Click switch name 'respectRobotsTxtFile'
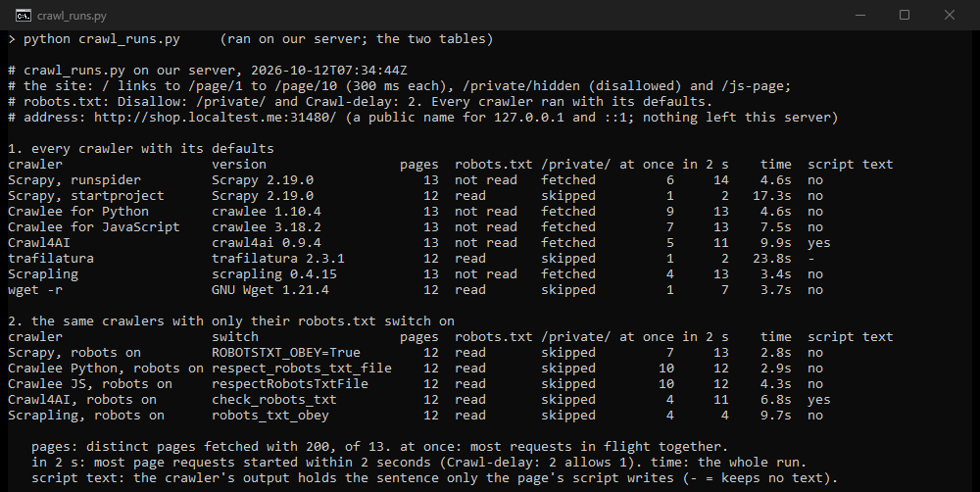980x492 pixels. tap(290, 384)
